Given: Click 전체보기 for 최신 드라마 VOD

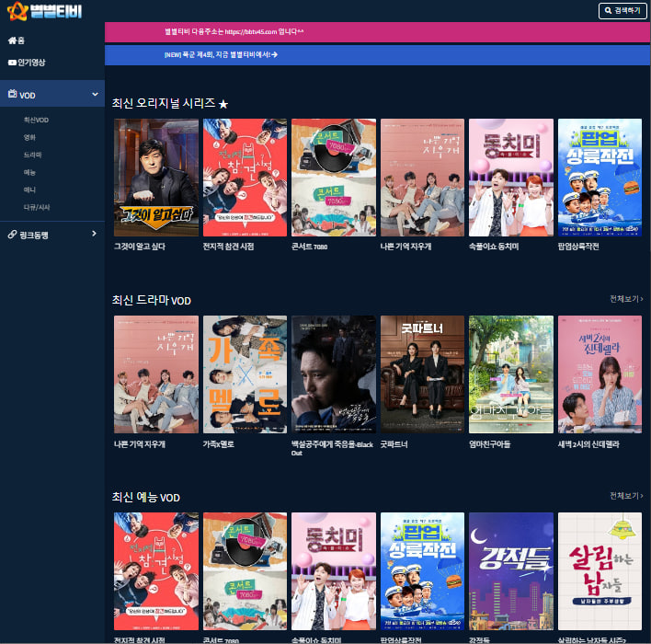Looking at the screenshot, I should click(x=626, y=299).
